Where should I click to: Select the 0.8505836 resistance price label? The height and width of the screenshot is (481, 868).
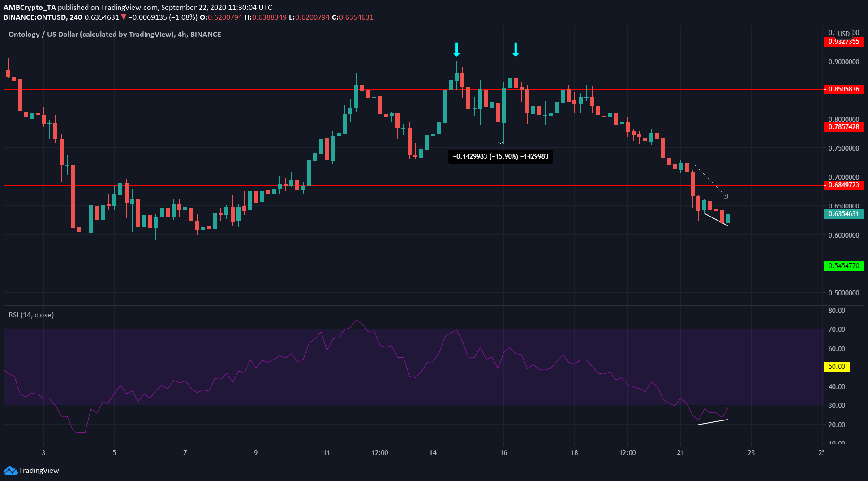844,89
